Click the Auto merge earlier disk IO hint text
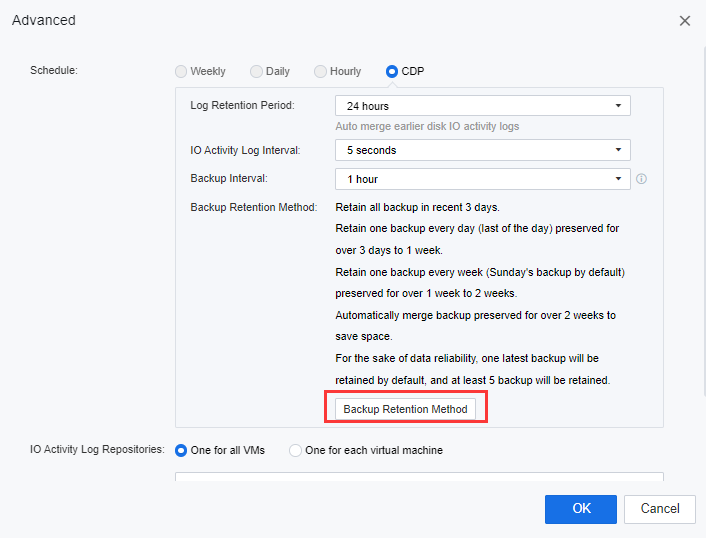This screenshot has height=538, width=706. (x=427, y=126)
